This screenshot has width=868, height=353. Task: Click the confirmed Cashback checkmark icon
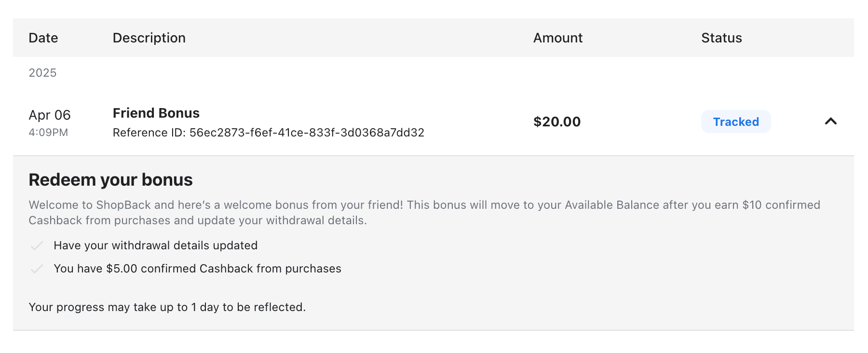[37, 269]
